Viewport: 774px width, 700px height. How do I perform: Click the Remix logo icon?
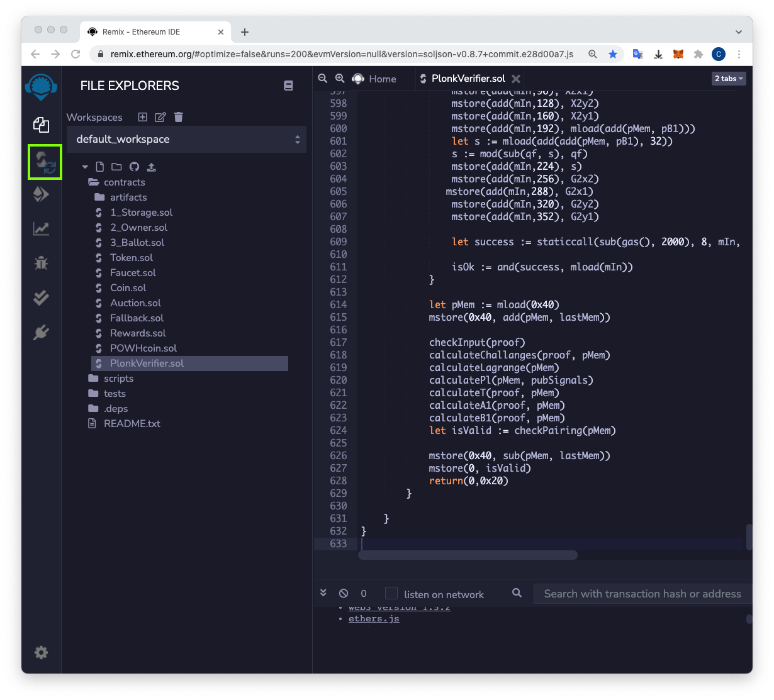point(41,87)
